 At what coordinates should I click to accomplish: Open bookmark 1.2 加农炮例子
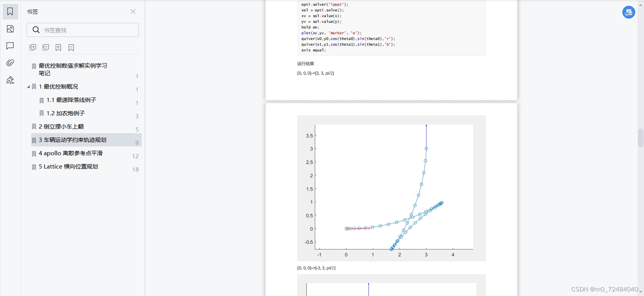[x=65, y=113]
